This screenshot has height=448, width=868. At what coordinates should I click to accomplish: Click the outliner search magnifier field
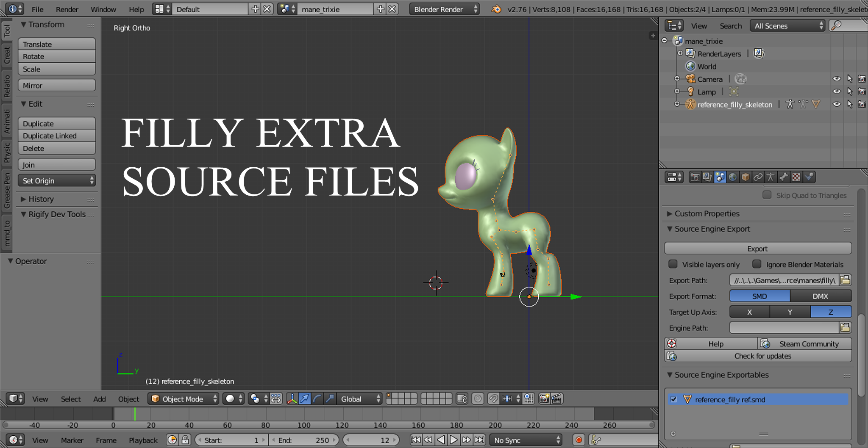coord(848,25)
